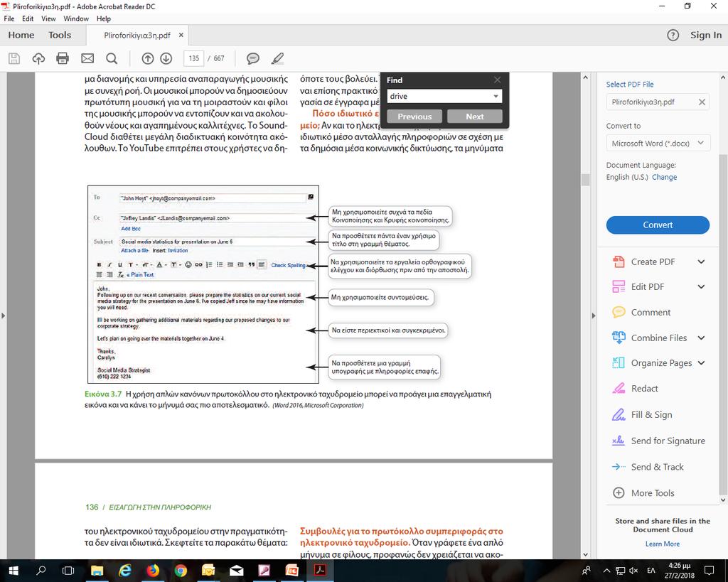Open the Windows Start menu

click(x=13, y=571)
